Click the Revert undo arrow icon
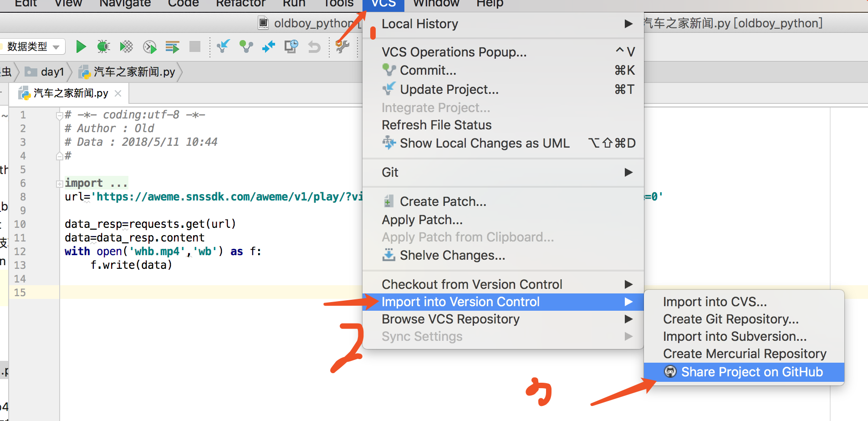The width and height of the screenshot is (868, 421). (x=314, y=46)
